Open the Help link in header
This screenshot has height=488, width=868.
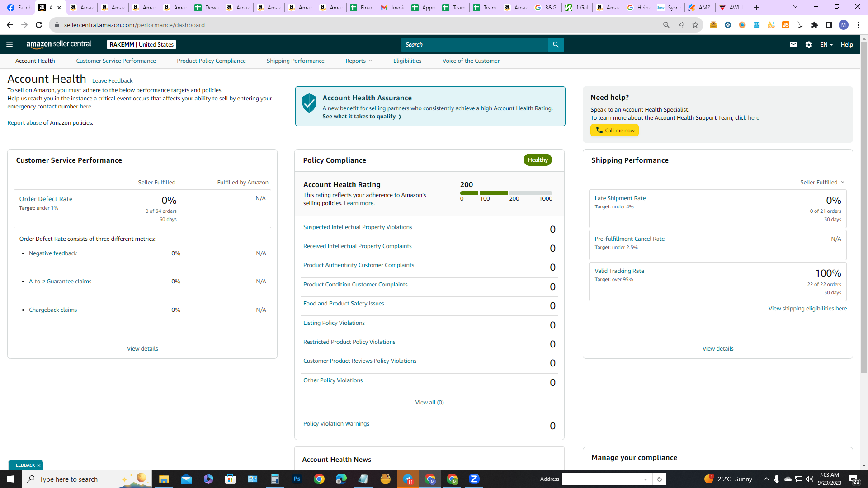click(x=847, y=44)
